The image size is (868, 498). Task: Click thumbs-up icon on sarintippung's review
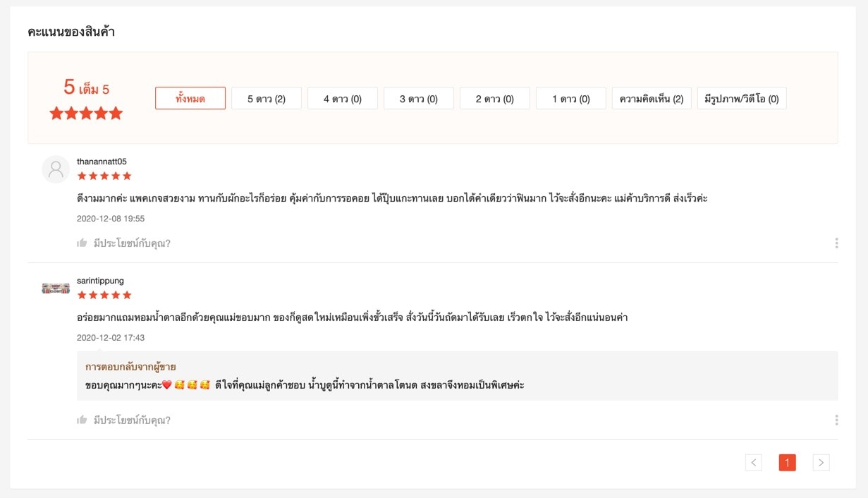(82, 420)
